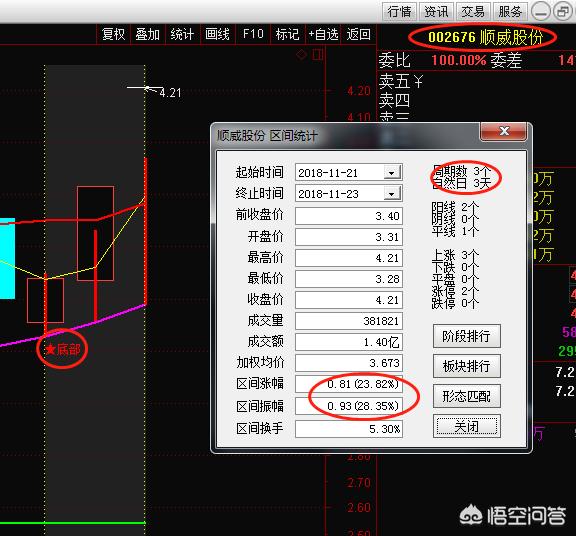Viewport: 576px width, 536px height.
Task: Click the 终止时间 date field 2018-11-23
Action: [349, 194]
